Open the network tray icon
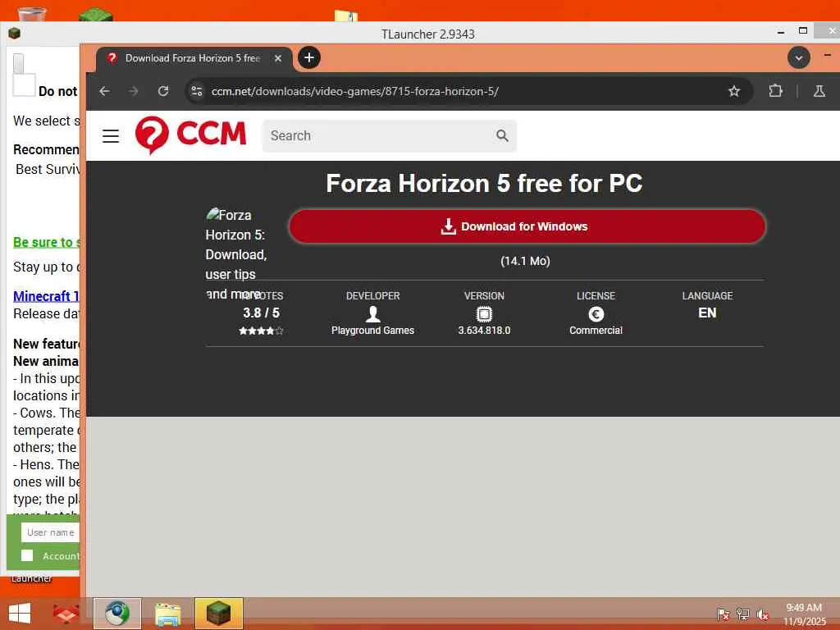 point(742,614)
